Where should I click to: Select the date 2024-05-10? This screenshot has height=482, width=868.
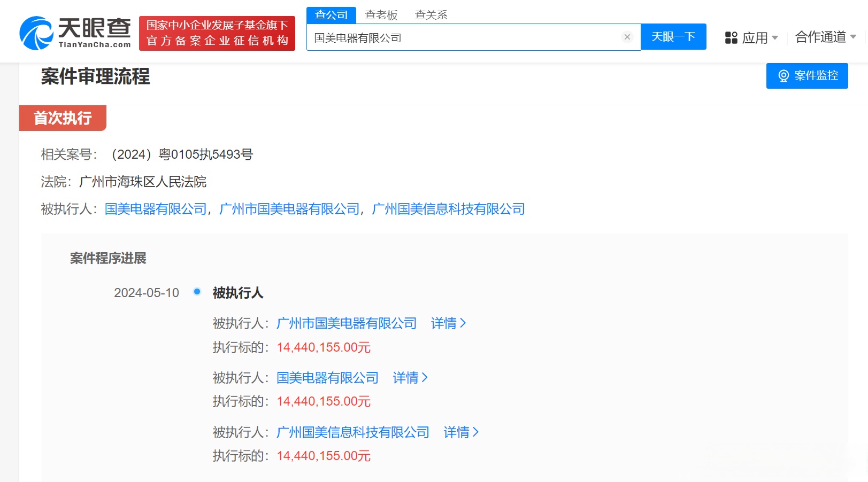click(x=147, y=293)
